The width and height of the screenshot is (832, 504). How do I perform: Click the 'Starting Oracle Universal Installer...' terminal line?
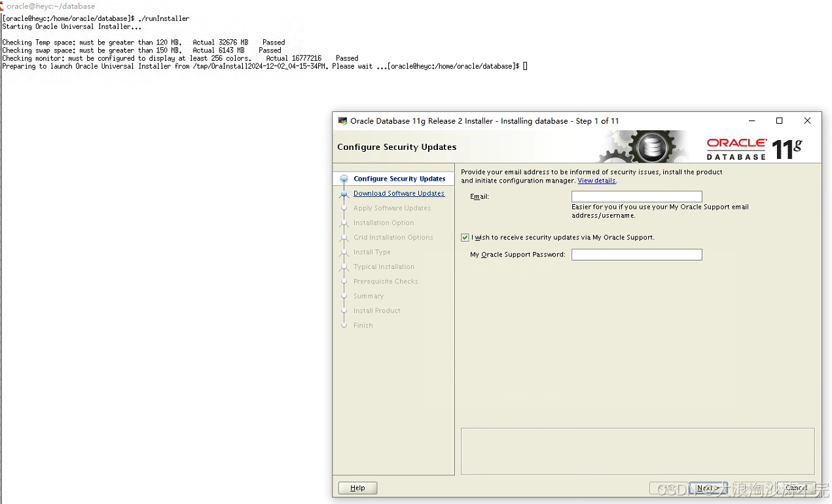coord(71,27)
